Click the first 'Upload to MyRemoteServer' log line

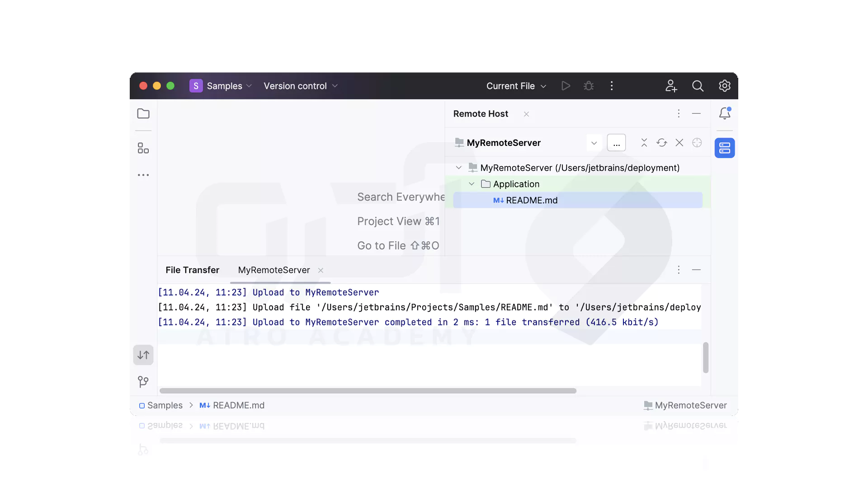point(269,292)
